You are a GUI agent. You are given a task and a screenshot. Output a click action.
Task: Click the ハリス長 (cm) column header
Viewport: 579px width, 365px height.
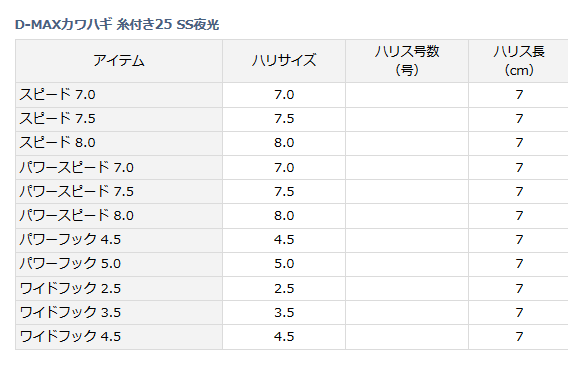[x=518, y=61]
